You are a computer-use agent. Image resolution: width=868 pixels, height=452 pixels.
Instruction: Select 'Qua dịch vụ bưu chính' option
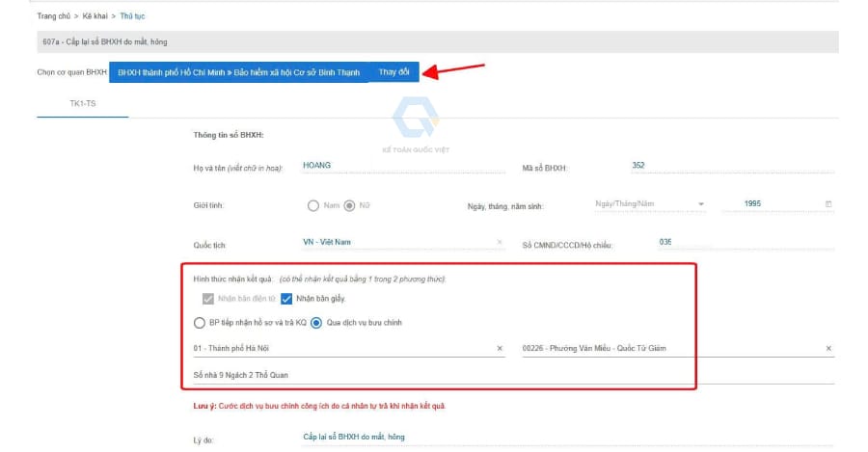pos(316,323)
